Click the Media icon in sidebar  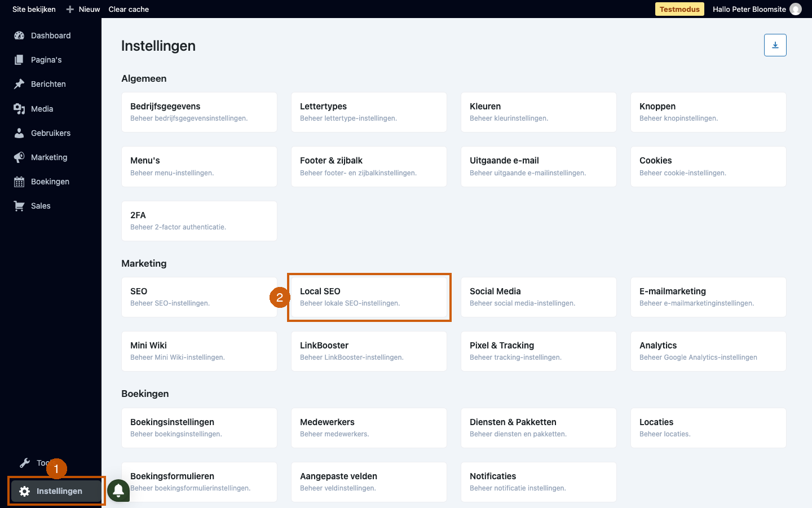pos(19,109)
